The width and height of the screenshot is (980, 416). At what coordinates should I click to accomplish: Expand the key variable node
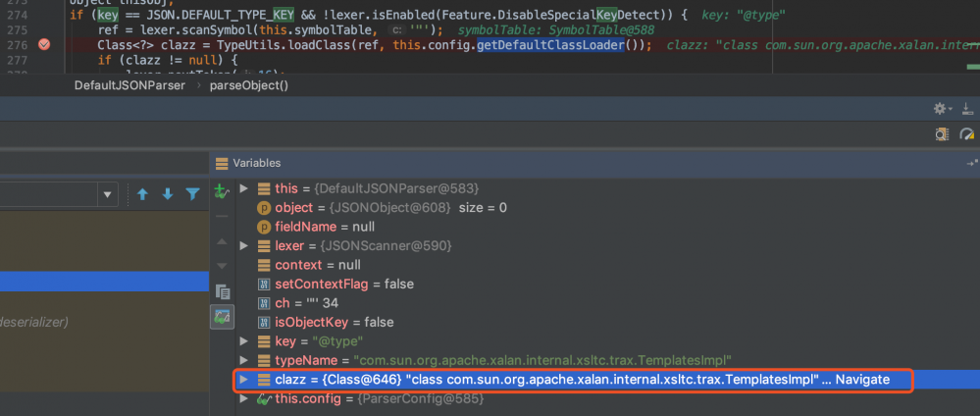[x=244, y=341]
